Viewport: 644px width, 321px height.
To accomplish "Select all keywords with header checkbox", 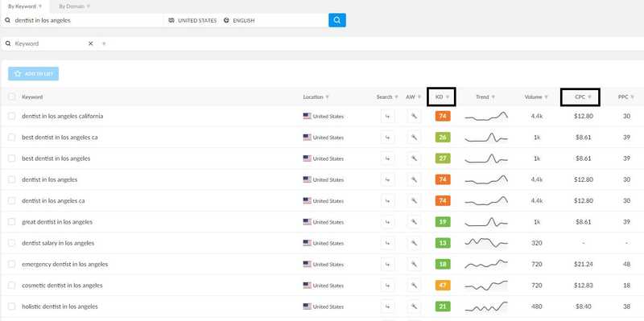I will pyautogui.click(x=11, y=97).
